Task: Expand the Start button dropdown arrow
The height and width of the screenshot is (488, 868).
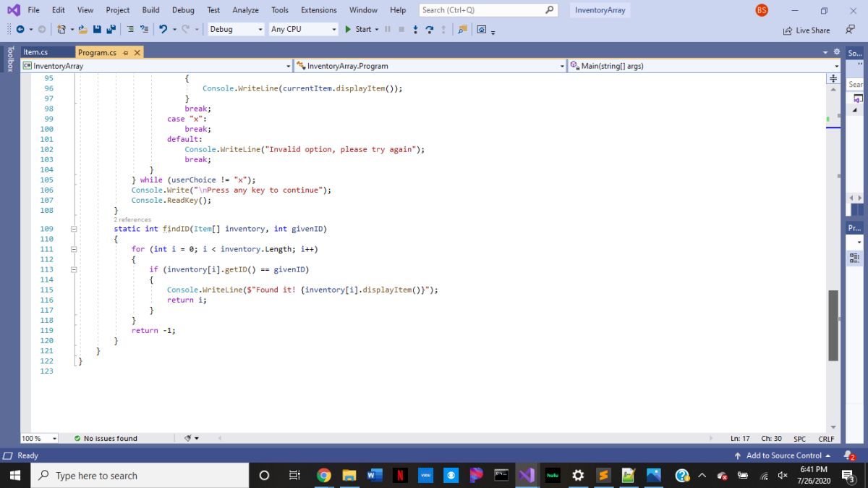Action: coord(376,30)
